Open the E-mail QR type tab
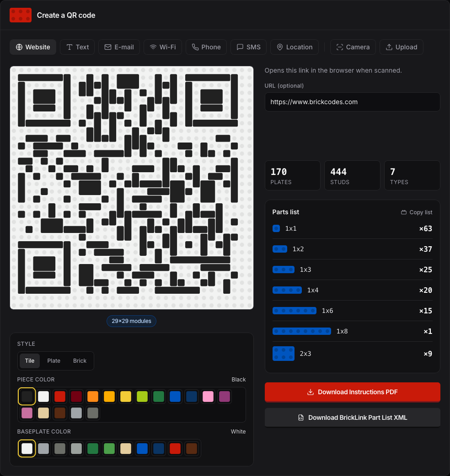Screen dimensions: 450x476 coord(119,47)
